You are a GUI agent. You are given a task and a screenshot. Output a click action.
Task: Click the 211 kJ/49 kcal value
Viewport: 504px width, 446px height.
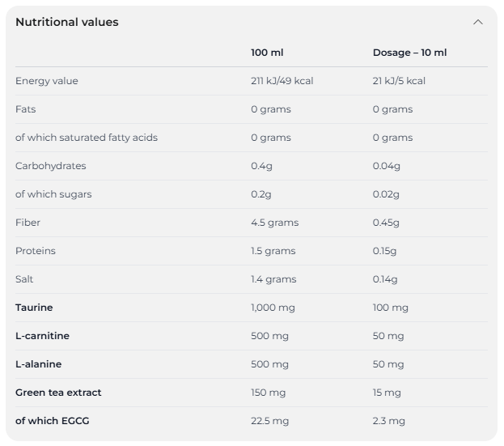coord(282,81)
